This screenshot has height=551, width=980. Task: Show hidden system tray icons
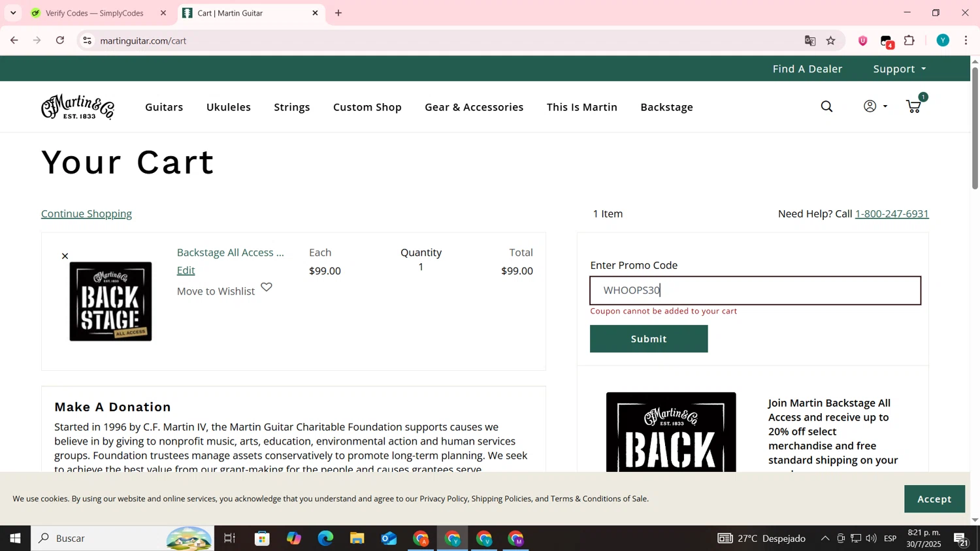coord(825,539)
